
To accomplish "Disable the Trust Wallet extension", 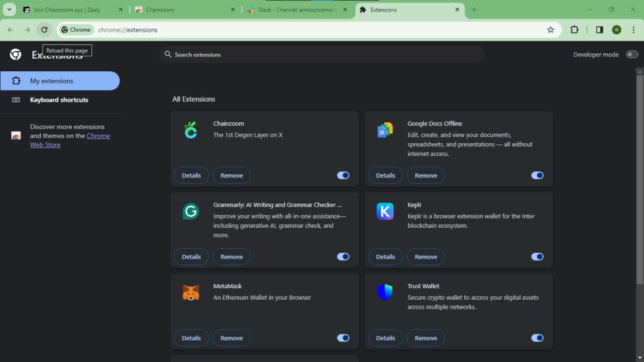I will tap(537, 338).
